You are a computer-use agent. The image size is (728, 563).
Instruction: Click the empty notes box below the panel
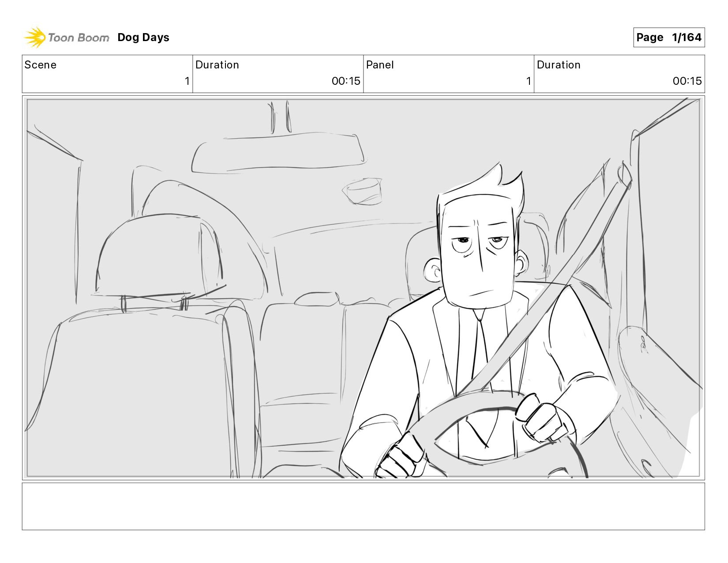click(x=364, y=506)
